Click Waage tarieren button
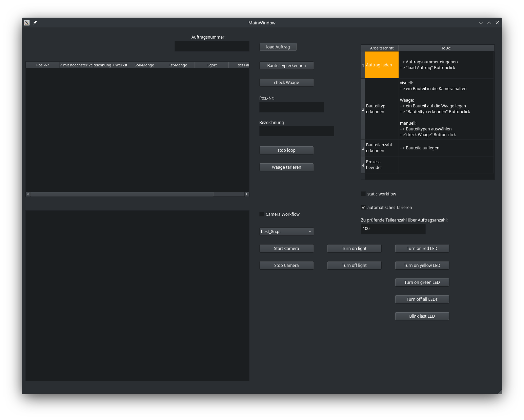 click(x=286, y=167)
